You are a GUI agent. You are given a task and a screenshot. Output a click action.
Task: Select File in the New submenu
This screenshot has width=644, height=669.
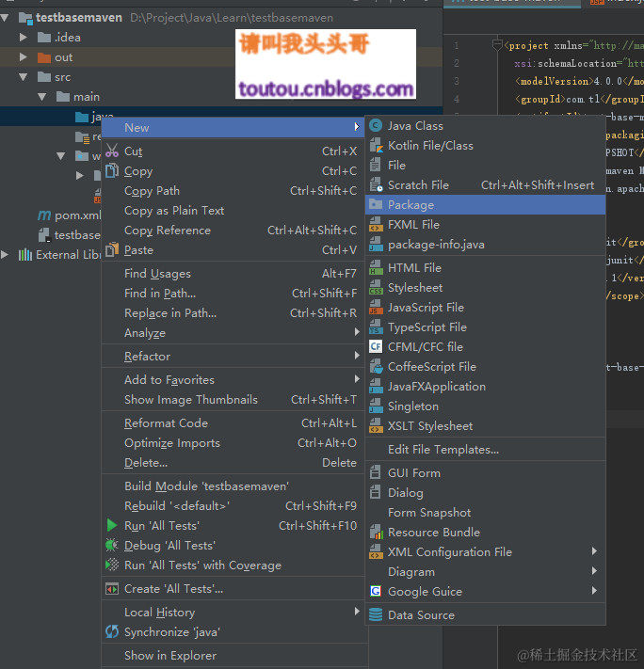click(486, 165)
